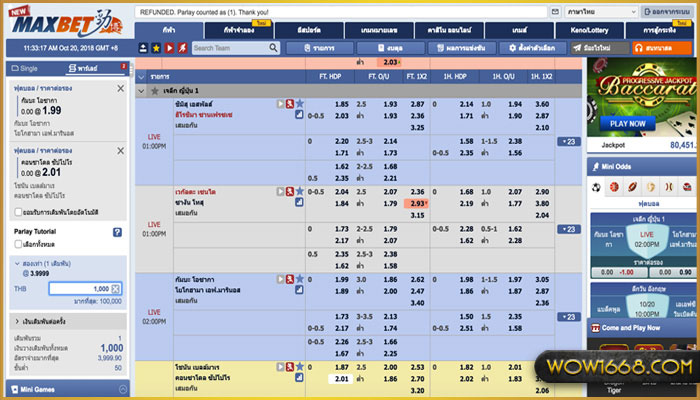Tick the checkbox below Parlay Tutorial

pos(15,245)
